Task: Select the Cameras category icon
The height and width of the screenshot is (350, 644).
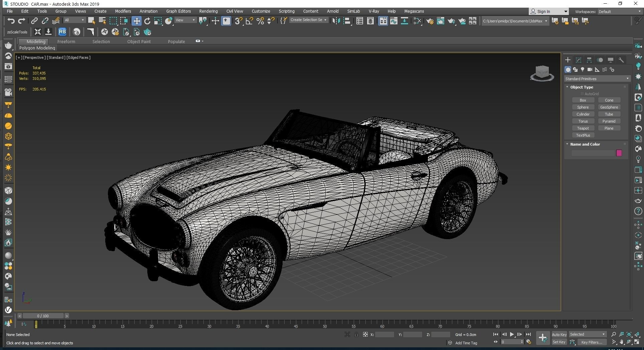Action: [x=590, y=69]
